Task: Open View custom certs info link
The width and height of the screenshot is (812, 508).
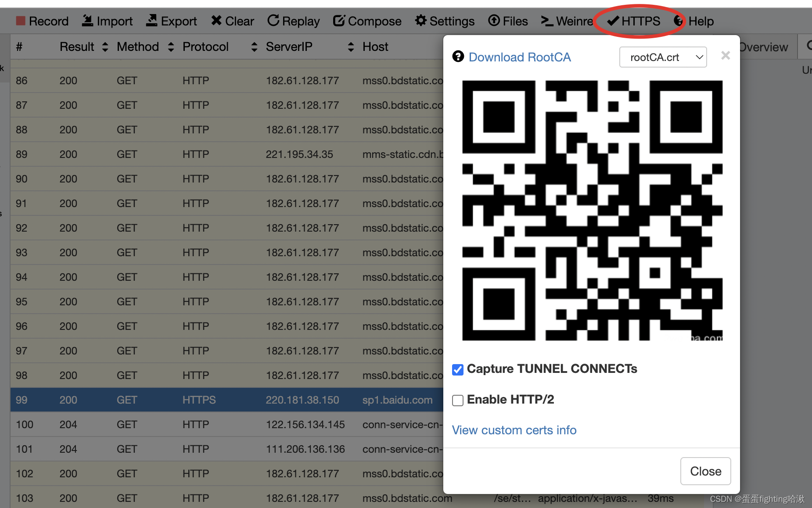Action: coord(514,430)
